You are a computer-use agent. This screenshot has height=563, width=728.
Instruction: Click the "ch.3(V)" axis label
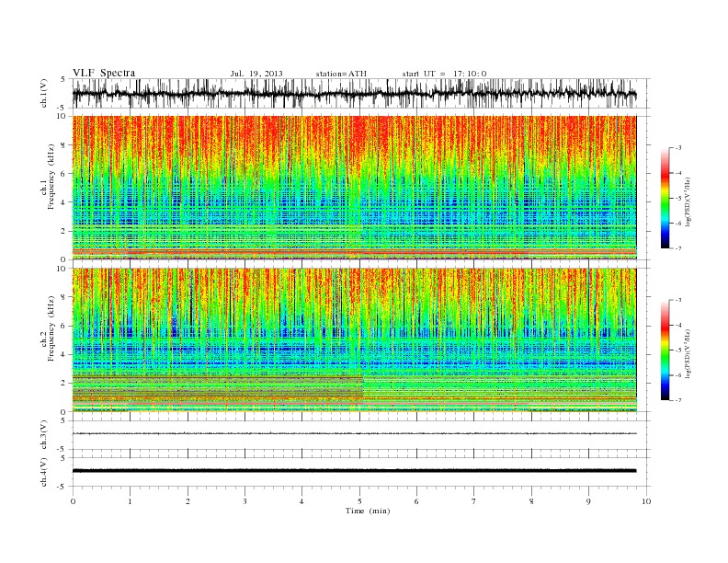tap(44, 435)
